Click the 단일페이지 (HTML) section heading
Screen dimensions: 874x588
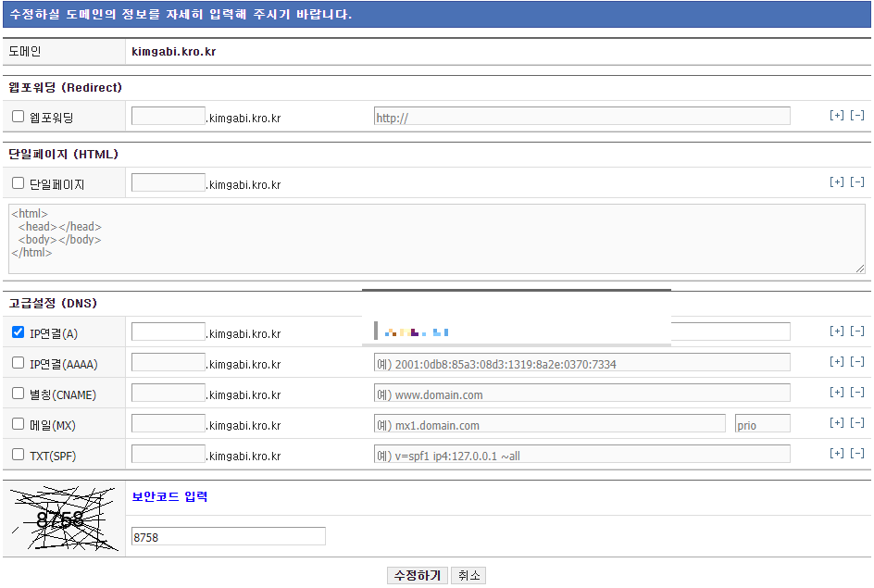(64, 154)
